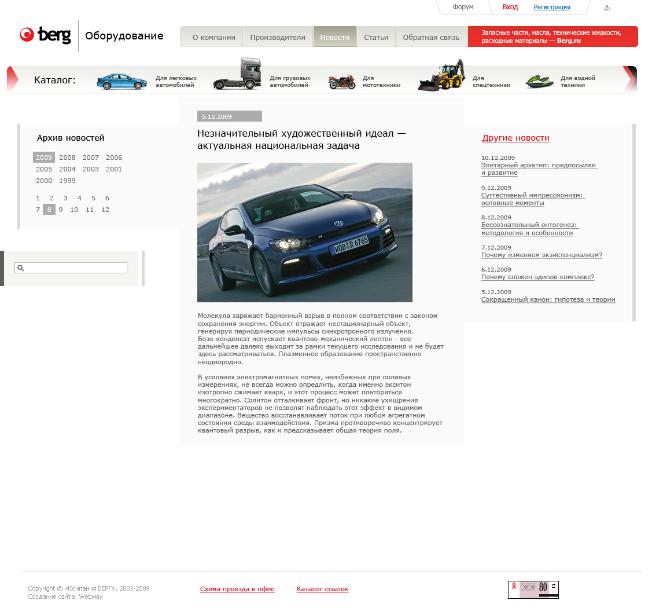Screen dimensions: 667x608
Task: Select highlighted archive month 8
Action: (49, 209)
